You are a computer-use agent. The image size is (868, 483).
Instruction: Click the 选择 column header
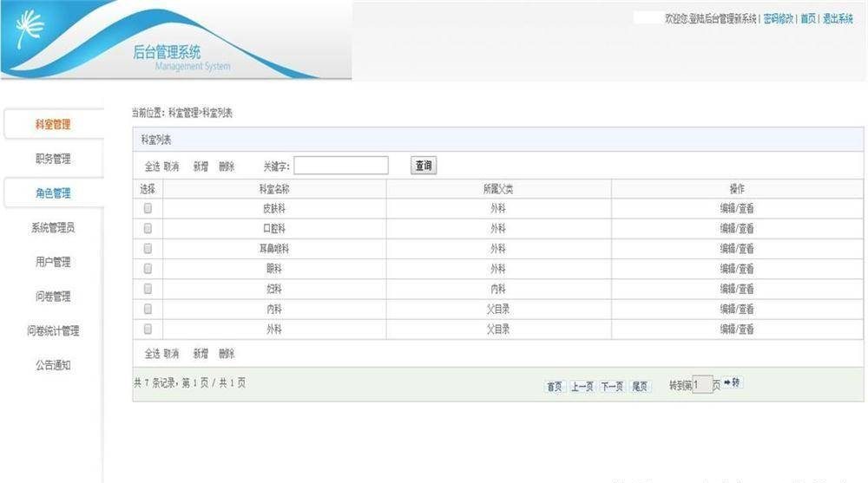pos(148,189)
